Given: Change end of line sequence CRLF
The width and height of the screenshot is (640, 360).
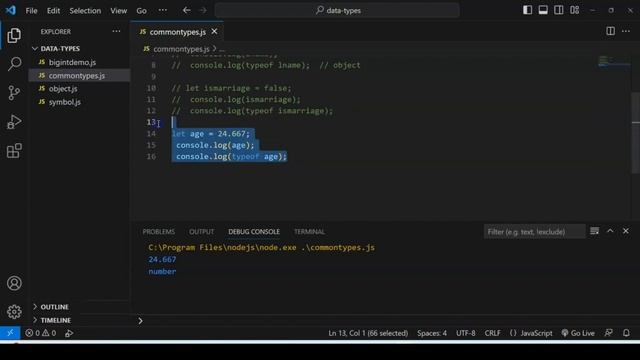Looking at the screenshot, I should click(x=492, y=333).
